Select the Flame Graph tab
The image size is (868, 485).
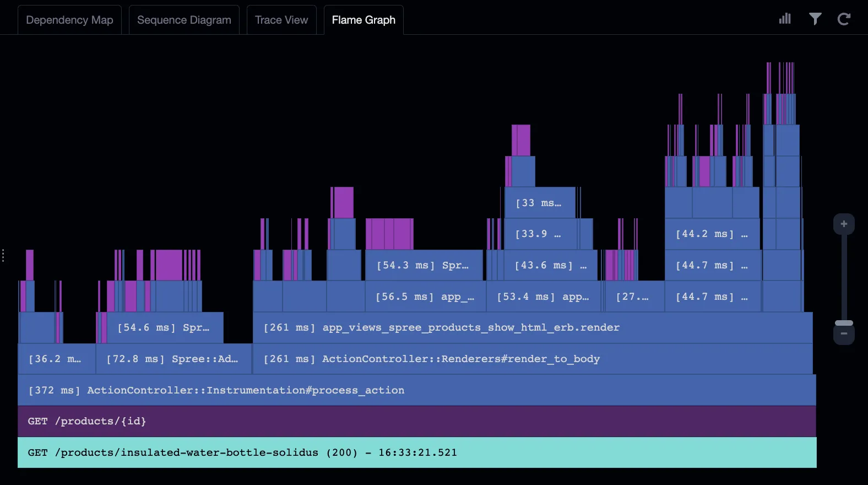[x=364, y=20]
